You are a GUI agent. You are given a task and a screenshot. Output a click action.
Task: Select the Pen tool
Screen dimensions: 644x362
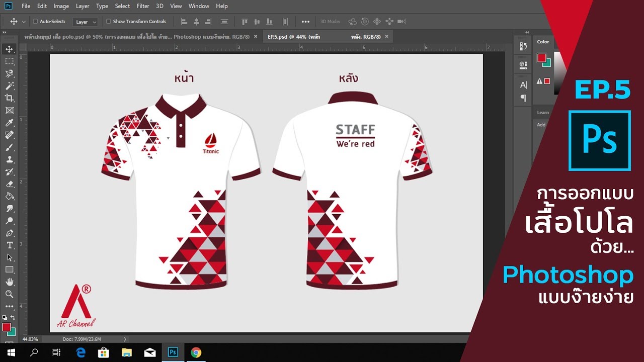(10, 233)
